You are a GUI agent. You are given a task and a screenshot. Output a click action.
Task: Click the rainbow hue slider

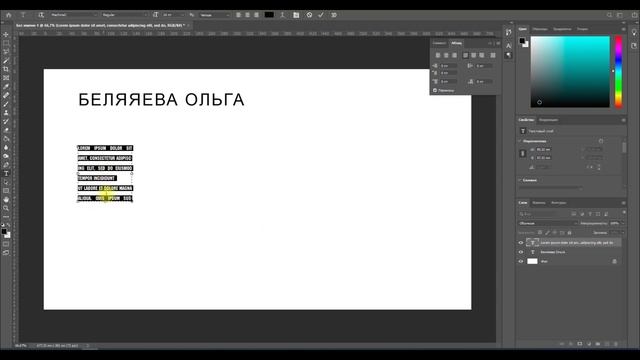tap(619, 72)
